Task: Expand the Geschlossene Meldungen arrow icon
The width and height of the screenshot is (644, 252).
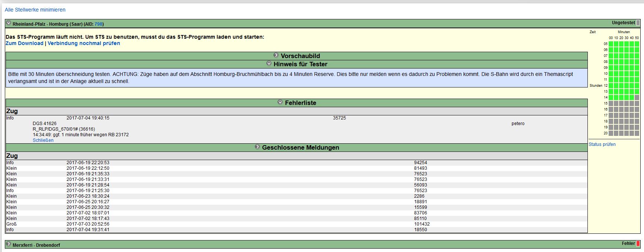Action: 257,147
